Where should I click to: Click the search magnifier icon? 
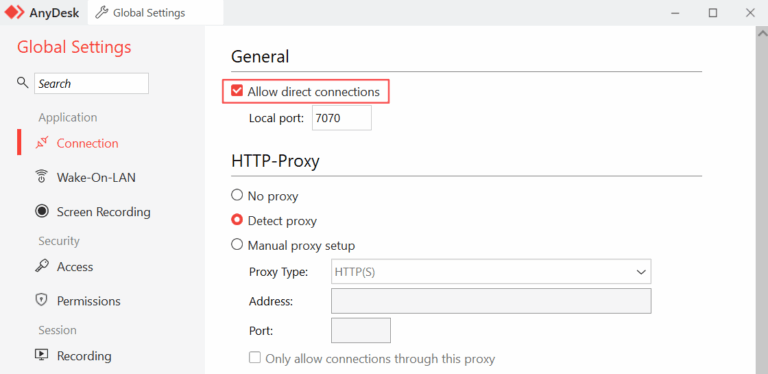point(23,82)
